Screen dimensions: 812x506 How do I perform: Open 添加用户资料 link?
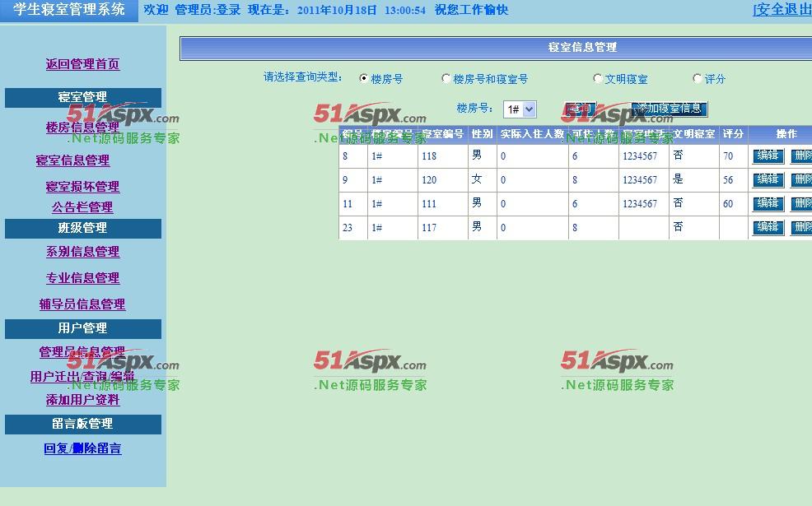pyautogui.click(x=82, y=400)
